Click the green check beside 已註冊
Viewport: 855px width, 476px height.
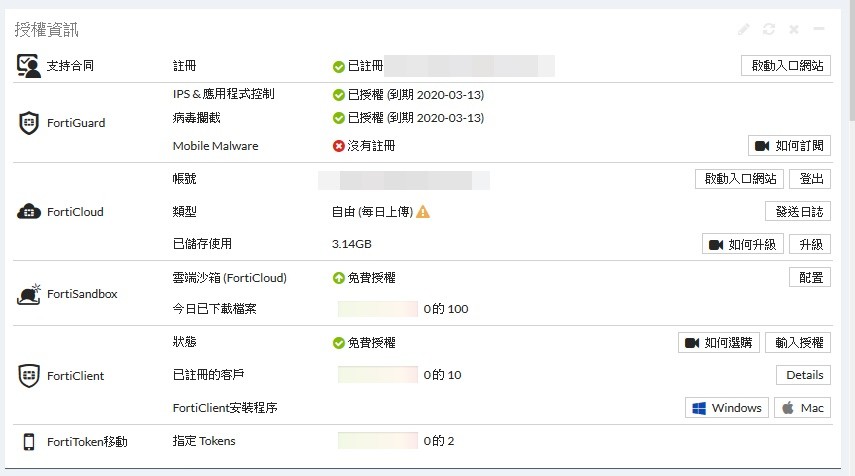(x=339, y=67)
